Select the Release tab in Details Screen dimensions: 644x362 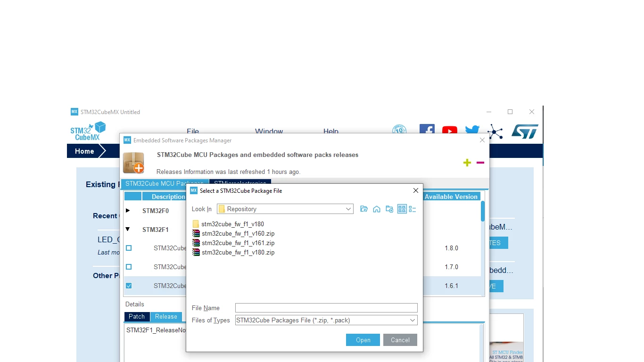pyautogui.click(x=166, y=317)
